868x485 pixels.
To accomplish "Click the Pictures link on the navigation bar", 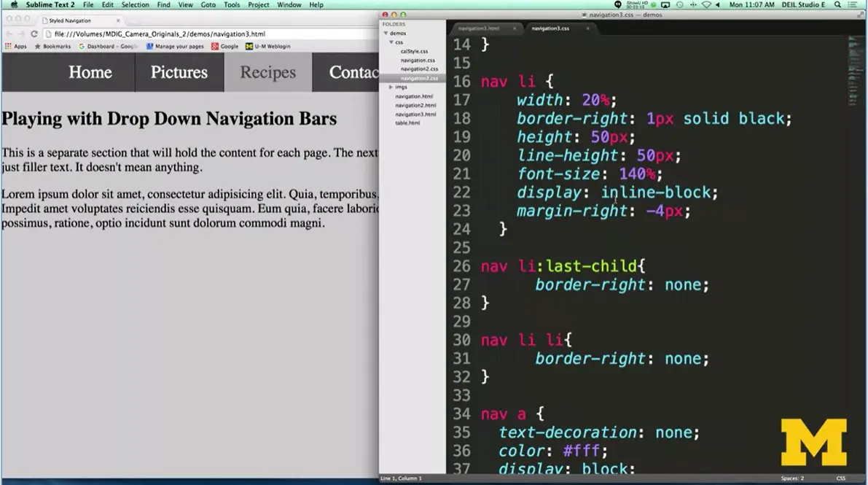I will click(x=179, y=72).
